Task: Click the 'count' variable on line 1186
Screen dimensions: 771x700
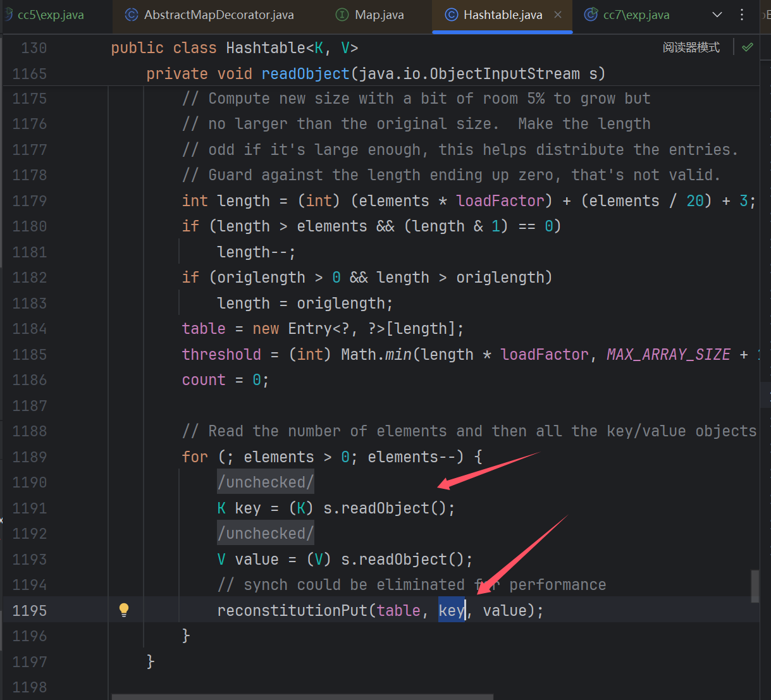Action: click(204, 380)
